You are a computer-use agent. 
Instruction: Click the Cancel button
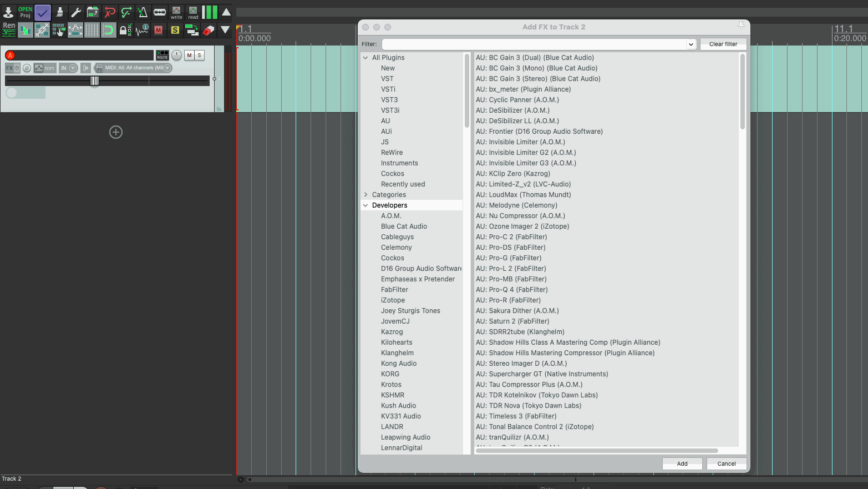(727, 463)
